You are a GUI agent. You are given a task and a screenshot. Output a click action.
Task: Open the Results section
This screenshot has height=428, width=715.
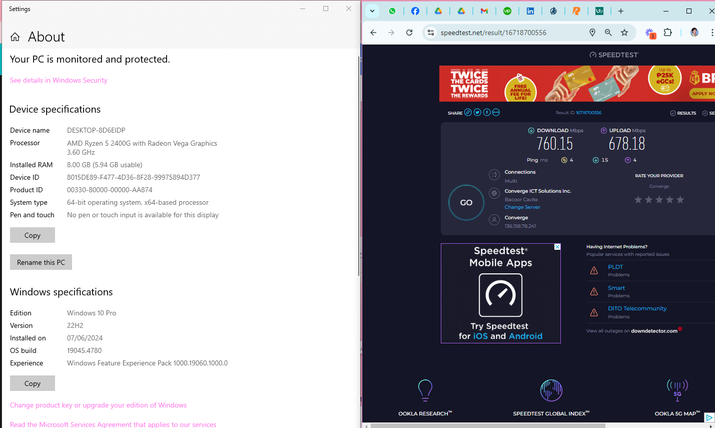pyautogui.click(x=683, y=113)
